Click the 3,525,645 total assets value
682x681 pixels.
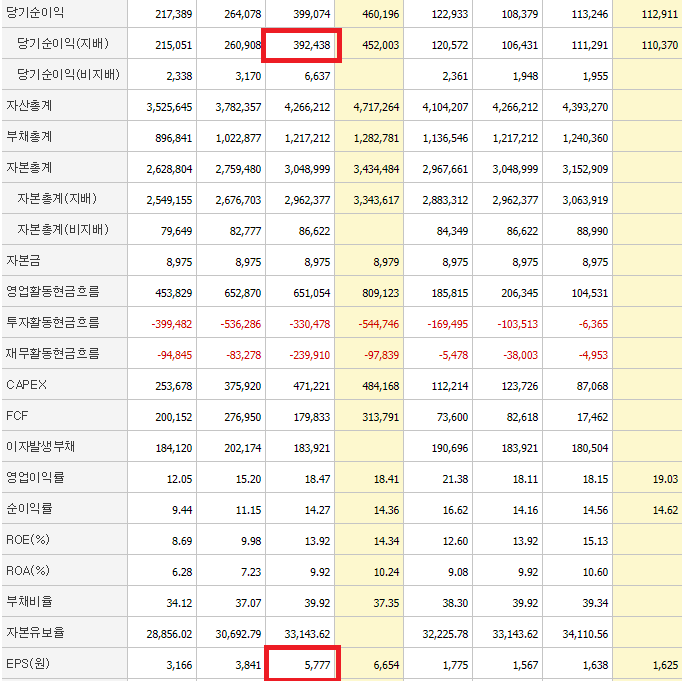[x=169, y=107]
